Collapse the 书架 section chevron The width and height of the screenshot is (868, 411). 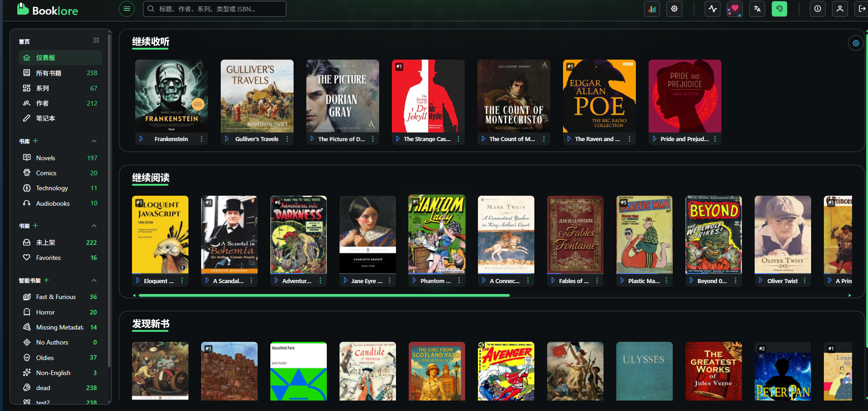pos(94,226)
